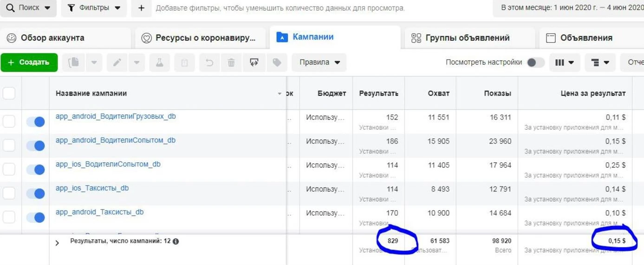Click the funnel icon in Фильтры
644x265 pixels.
(x=71, y=8)
